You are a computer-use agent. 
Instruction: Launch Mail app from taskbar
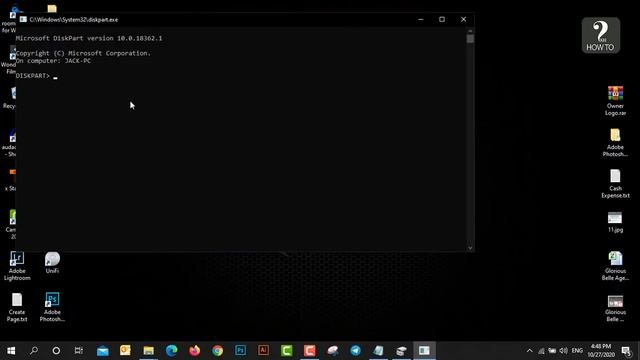coord(102,351)
